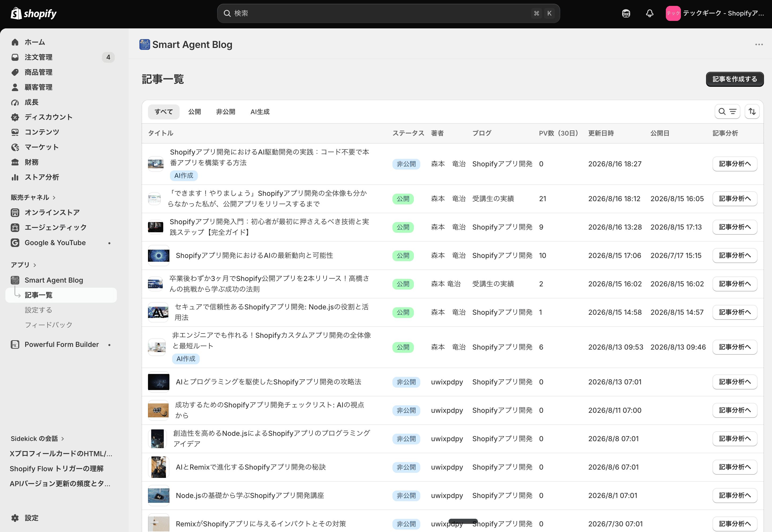Switch to the 非公開 tab
The width and height of the screenshot is (772, 532).
225,112
